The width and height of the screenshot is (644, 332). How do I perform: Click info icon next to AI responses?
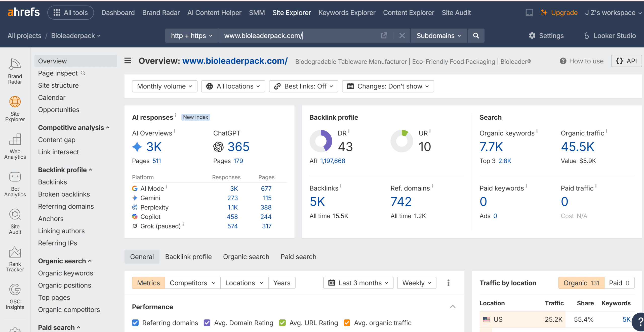(x=175, y=115)
